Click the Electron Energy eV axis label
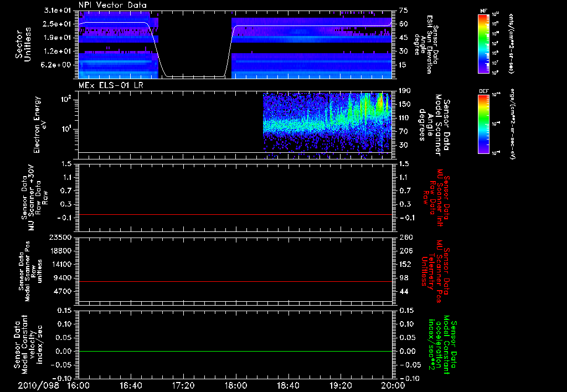Screen dimensions: 567x392 click(40, 125)
